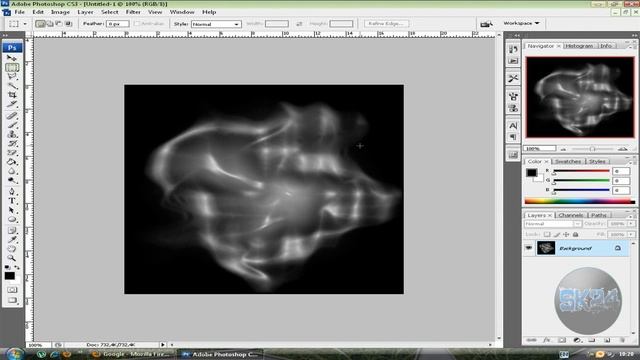Click Go to Bridge icon
Screen dimensions: 640x360
[x=486, y=24]
